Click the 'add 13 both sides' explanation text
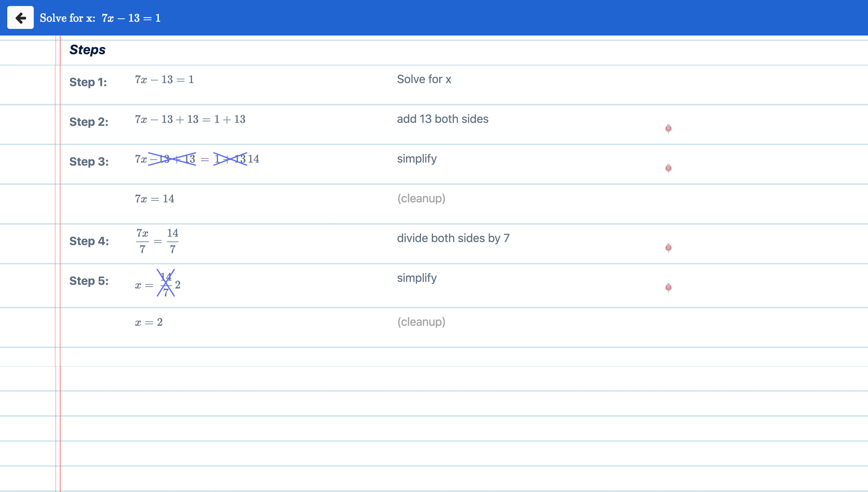 [x=443, y=119]
